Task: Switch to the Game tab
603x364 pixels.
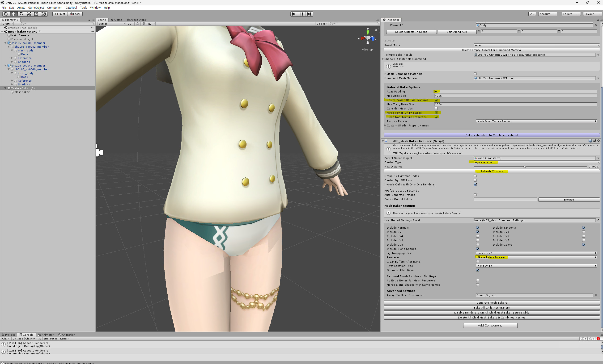Action: (x=116, y=20)
